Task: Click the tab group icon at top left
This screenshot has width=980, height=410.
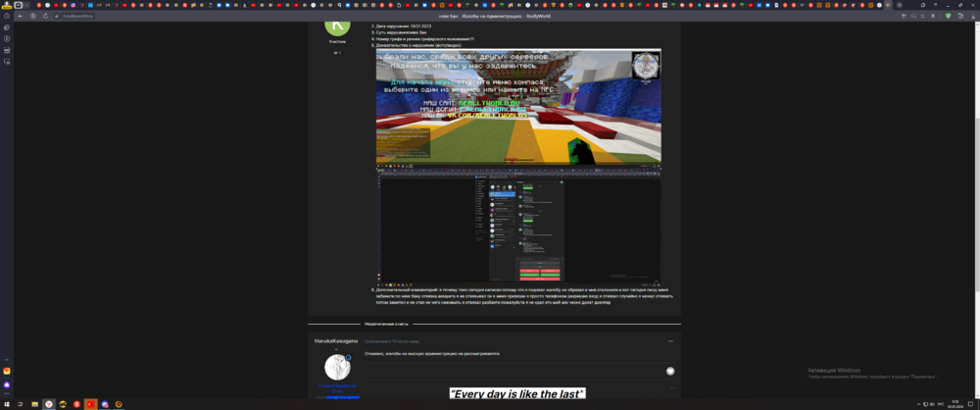Action: tap(18, 4)
